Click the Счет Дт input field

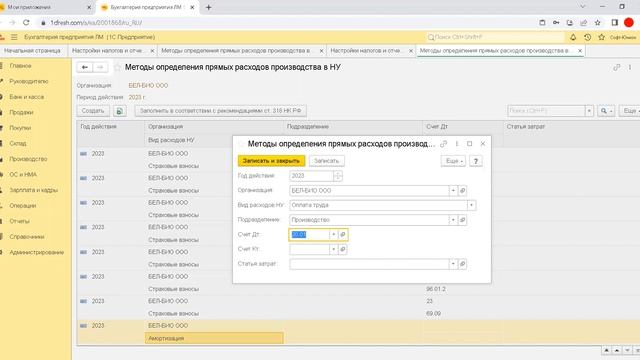point(309,235)
